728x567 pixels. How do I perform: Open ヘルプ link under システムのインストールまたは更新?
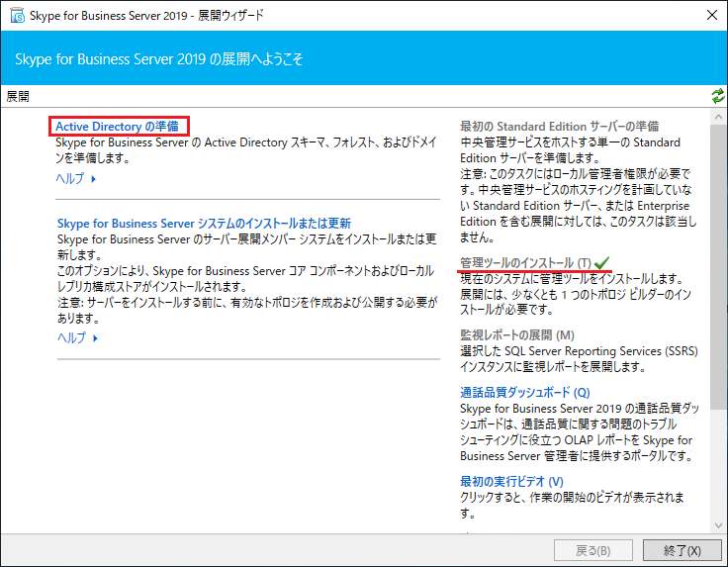pyautogui.click(x=71, y=337)
